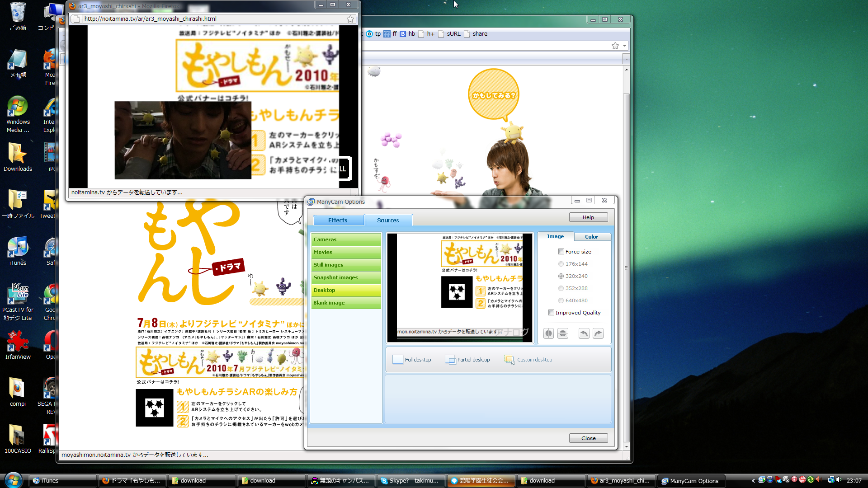Switch to ManyCam Options taskbar button
The width and height of the screenshot is (868, 488).
coord(691,481)
